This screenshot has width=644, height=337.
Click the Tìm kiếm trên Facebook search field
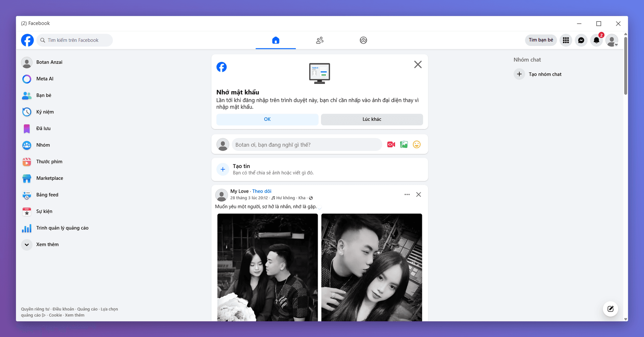pos(74,40)
